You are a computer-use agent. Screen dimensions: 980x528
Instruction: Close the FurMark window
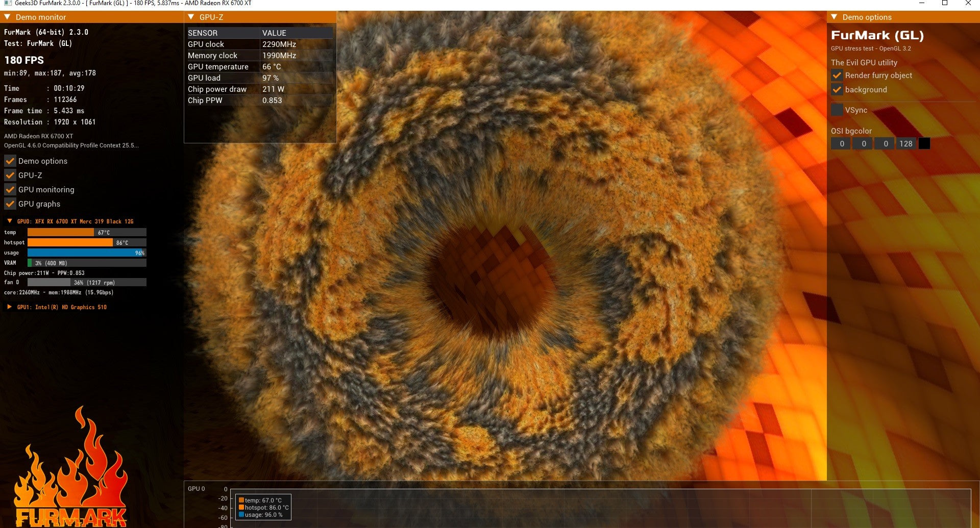[968, 3]
